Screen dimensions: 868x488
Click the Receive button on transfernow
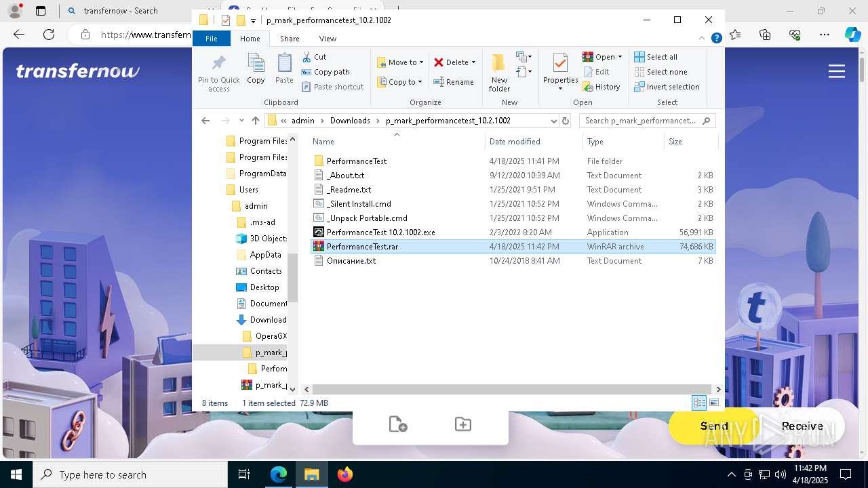802,426
